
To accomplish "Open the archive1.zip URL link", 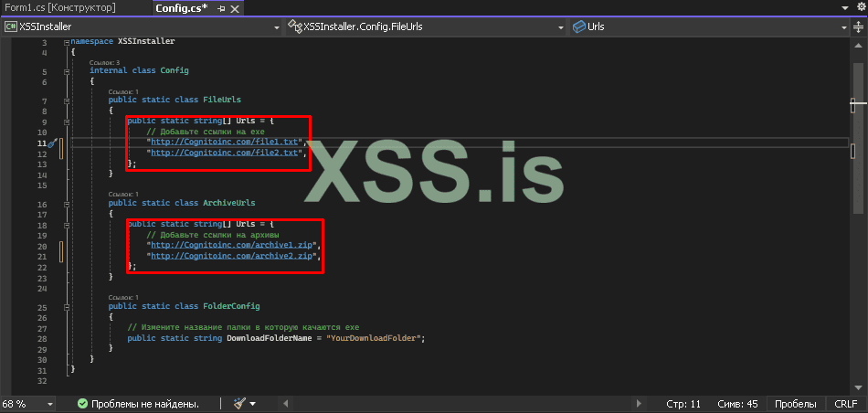I will click(232, 245).
